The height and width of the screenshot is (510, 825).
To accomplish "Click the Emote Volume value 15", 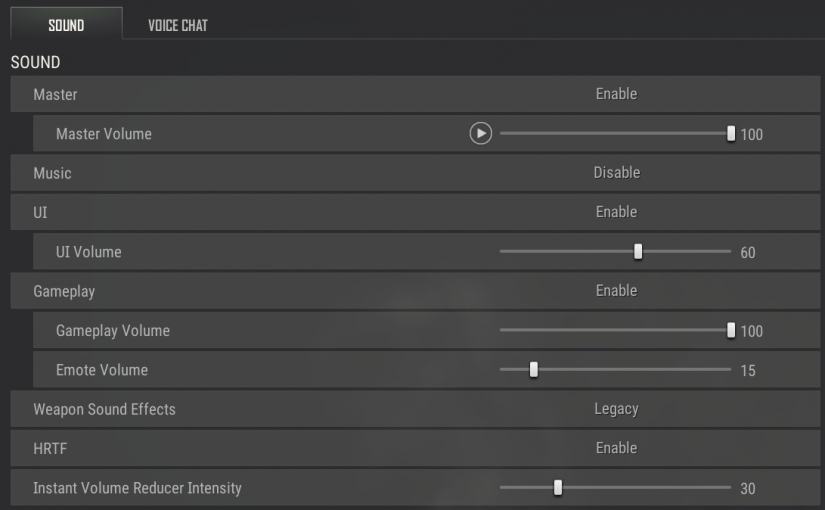I will [748, 371].
